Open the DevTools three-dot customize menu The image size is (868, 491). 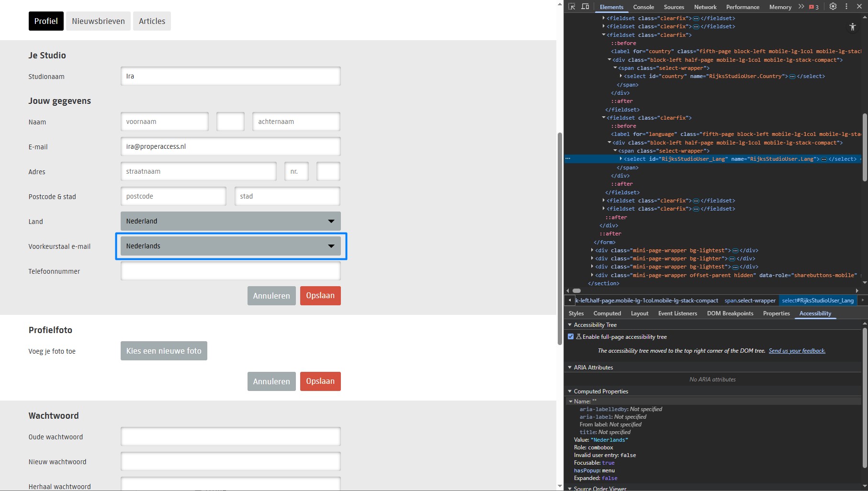(846, 7)
